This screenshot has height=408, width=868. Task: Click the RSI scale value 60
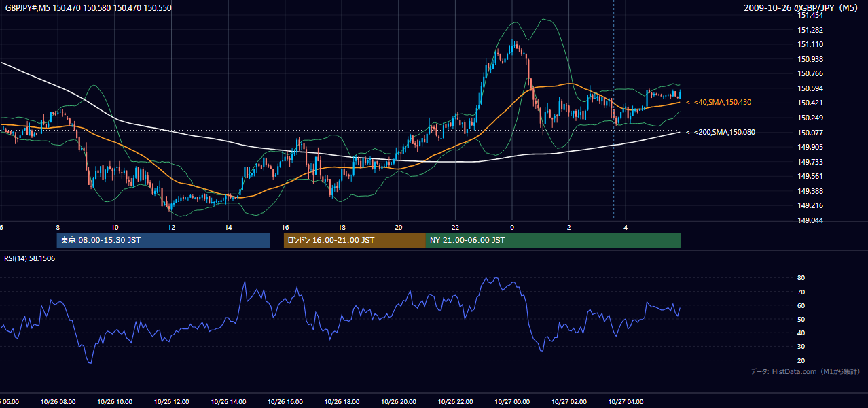coord(801,305)
